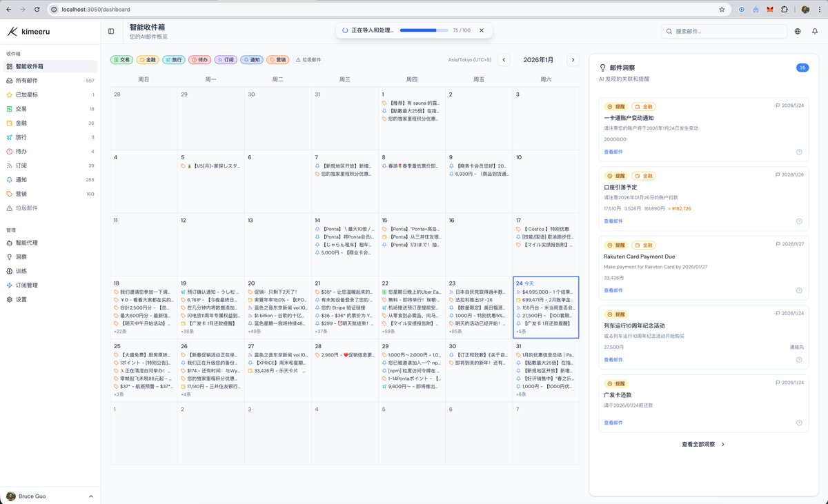Open 订阅管理 in sidebar
828x504 pixels.
tap(49, 285)
